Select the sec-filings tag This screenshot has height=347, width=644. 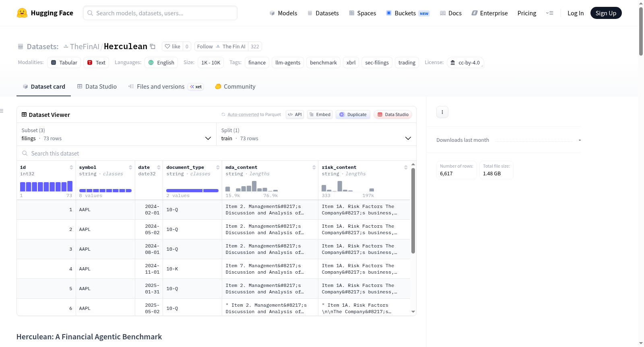(377, 62)
